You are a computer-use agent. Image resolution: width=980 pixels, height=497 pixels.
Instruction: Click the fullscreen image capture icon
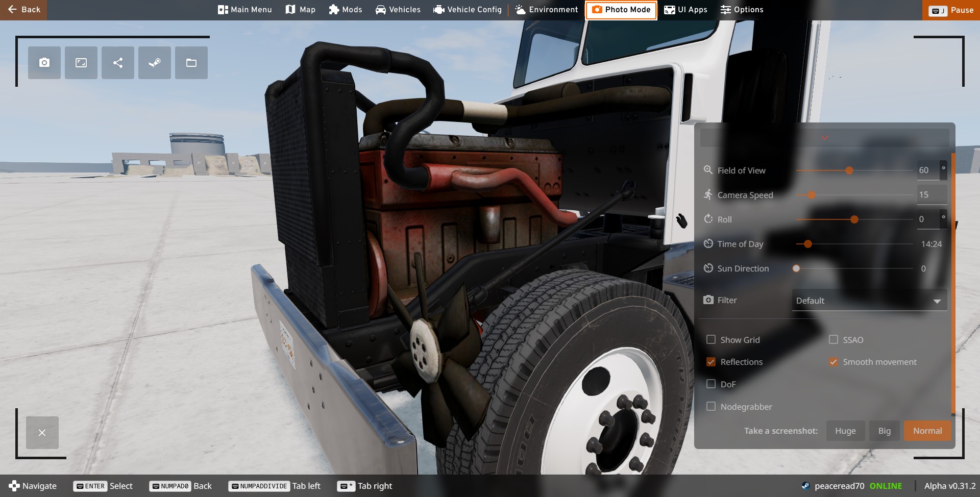tap(81, 63)
